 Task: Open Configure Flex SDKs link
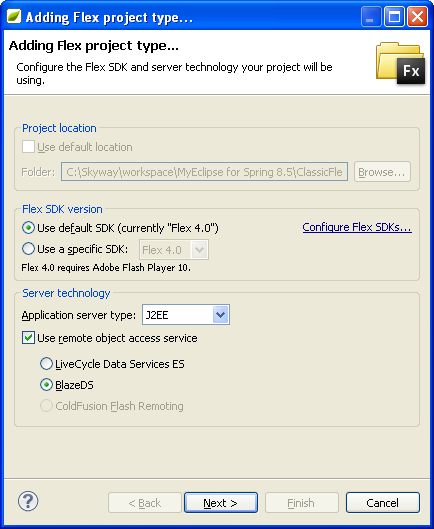click(x=357, y=227)
